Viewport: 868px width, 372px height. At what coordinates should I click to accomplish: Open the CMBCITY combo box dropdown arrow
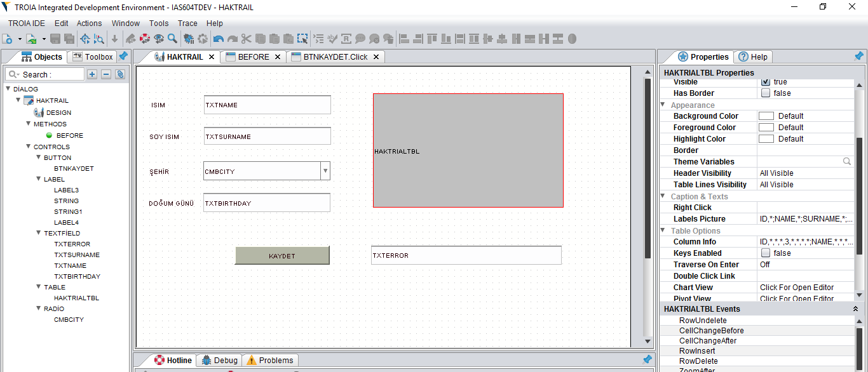point(325,171)
